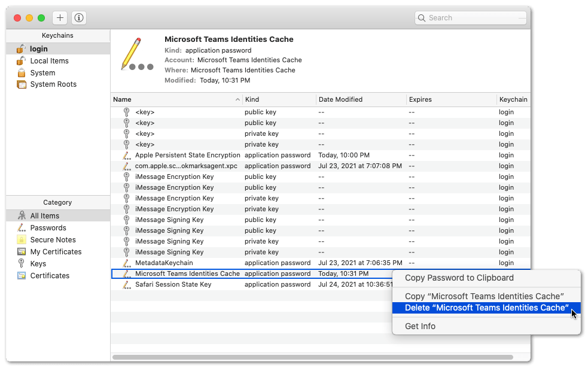Click the green zoom window button
This screenshot has width=588, height=371.
[x=41, y=18]
